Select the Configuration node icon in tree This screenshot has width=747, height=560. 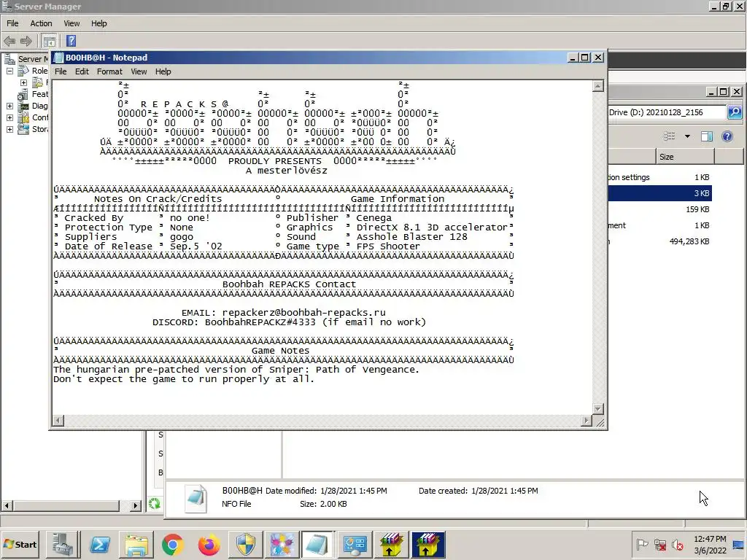(23, 117)
